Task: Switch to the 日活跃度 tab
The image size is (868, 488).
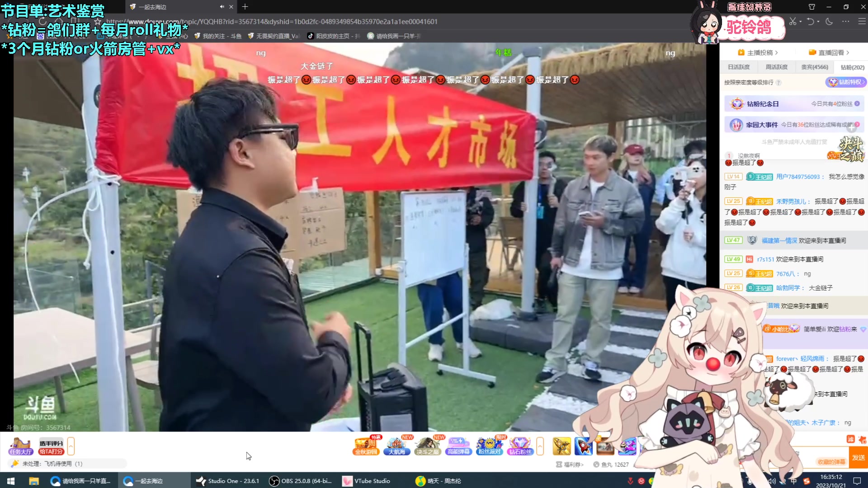Action: coord(739,67)
